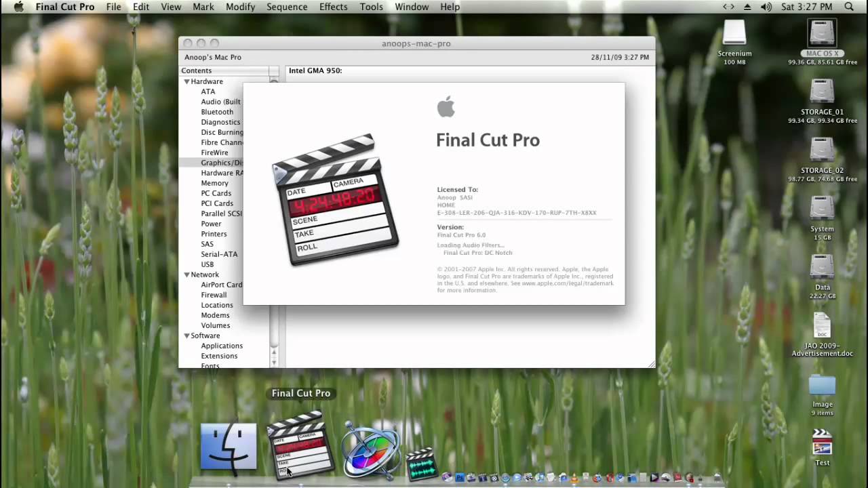Open the File menu
Viewport: 868px width, 488px height.
(113, 7)
